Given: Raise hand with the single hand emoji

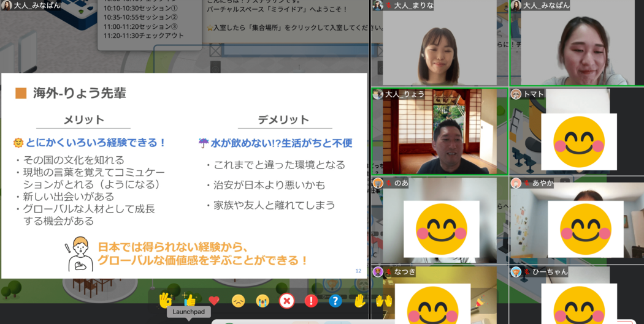Looking at the screenshot, I should click(359, 301).
